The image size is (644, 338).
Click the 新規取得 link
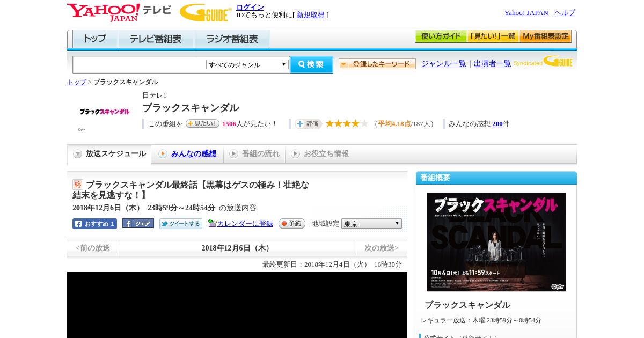click(311, 15)
